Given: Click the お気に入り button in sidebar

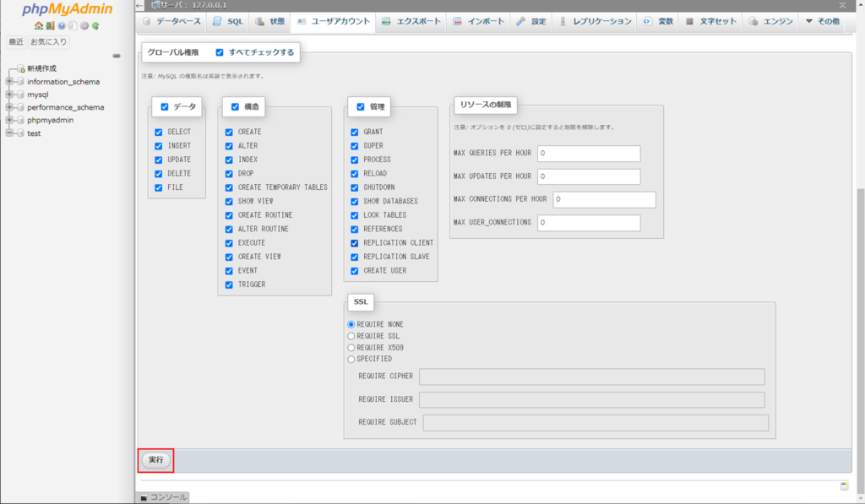Looking at the screenshot, I should click(48, 41).
